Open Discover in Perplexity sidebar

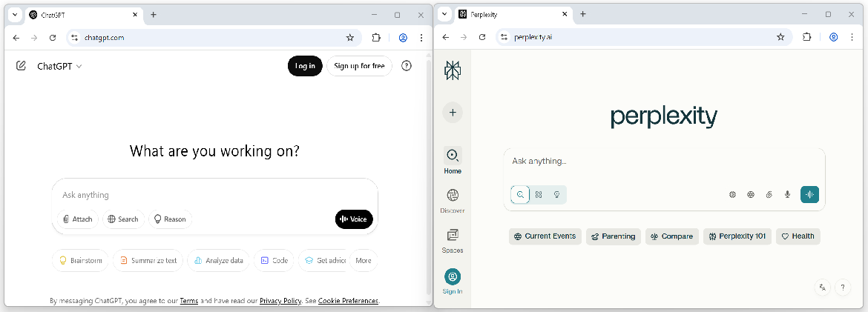[453, 200]
